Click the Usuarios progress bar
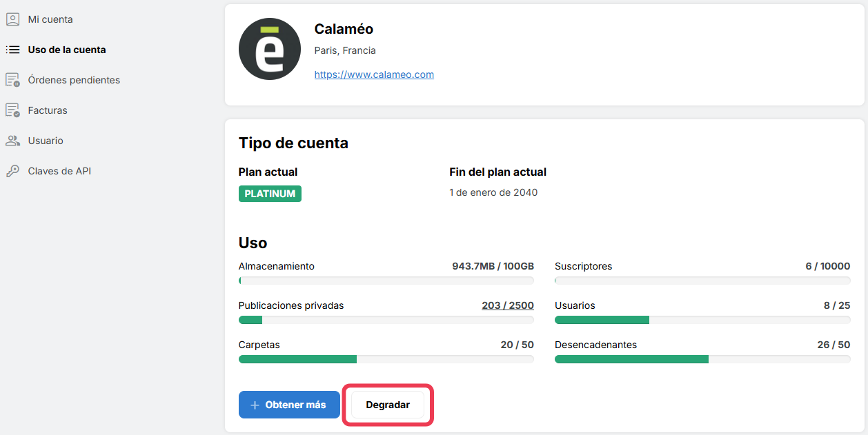 (x=702, y=320)
